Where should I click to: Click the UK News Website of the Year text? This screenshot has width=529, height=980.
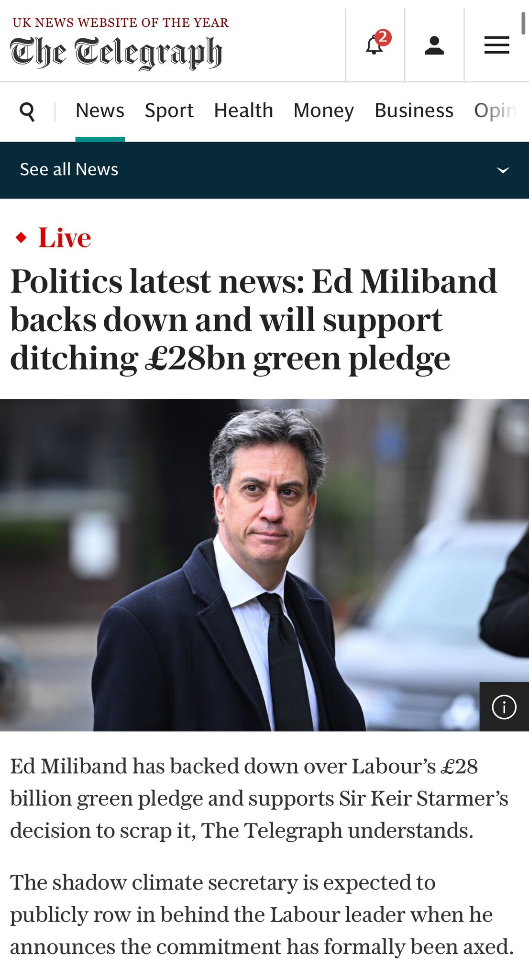click(121, 22)
